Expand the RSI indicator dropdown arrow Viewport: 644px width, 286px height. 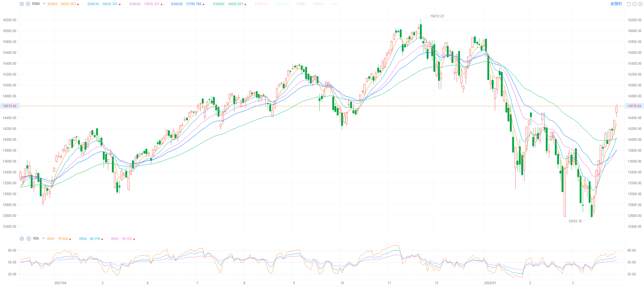43,238
